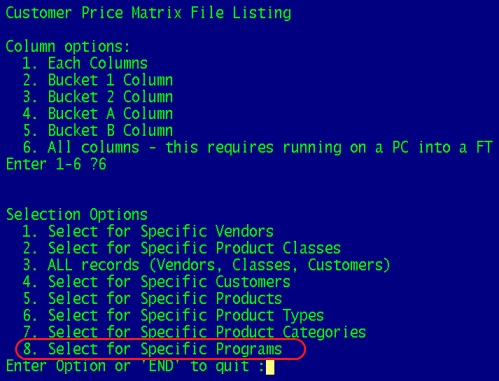Click the Enter Option or END prompt text
Screen dimensions: 499x381
(135, 366)
